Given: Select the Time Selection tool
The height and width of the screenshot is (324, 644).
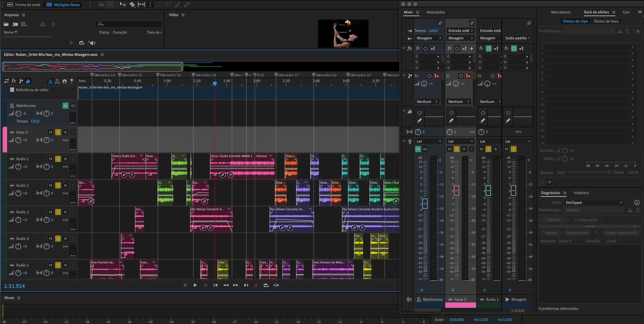Looking at the screenshot, I should (150, 4).
